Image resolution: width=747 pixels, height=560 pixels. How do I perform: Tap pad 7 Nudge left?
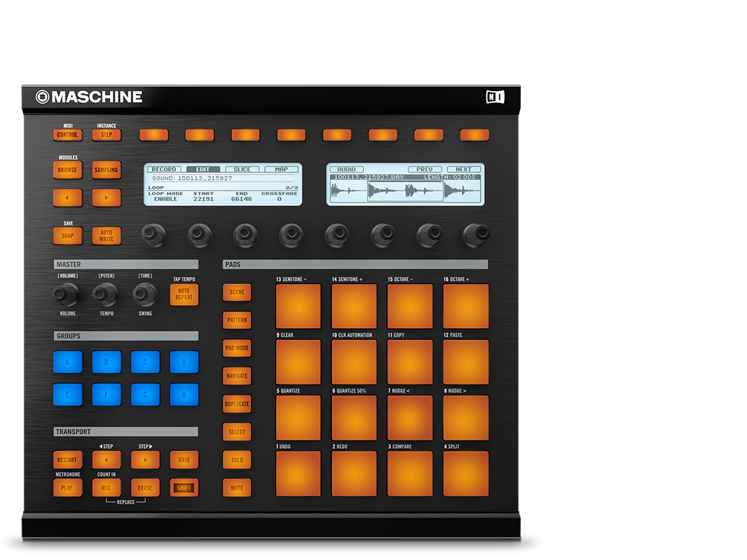(409, 418)
